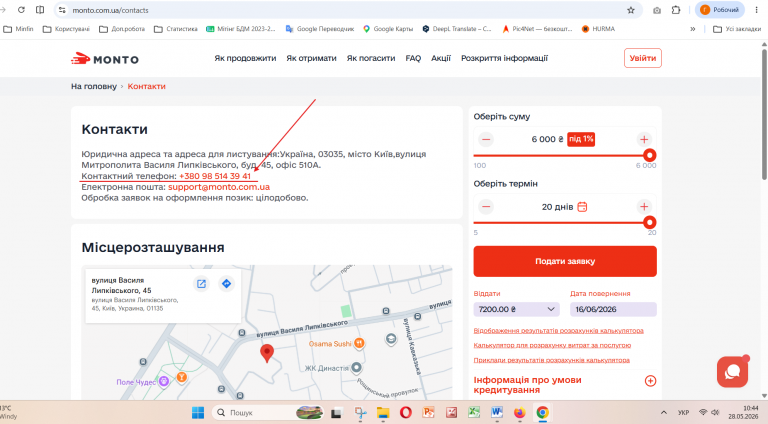The width and height of the screenshot is (768, 424).
Task: Open Task View on the taskbar
Action: tap(336, 413)
